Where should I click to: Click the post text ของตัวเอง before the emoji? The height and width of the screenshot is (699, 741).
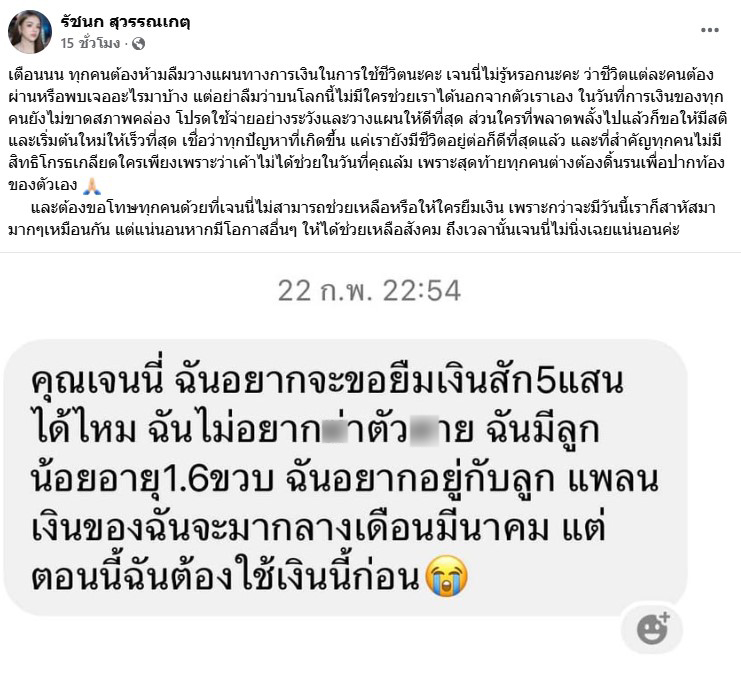pos(43,186)
